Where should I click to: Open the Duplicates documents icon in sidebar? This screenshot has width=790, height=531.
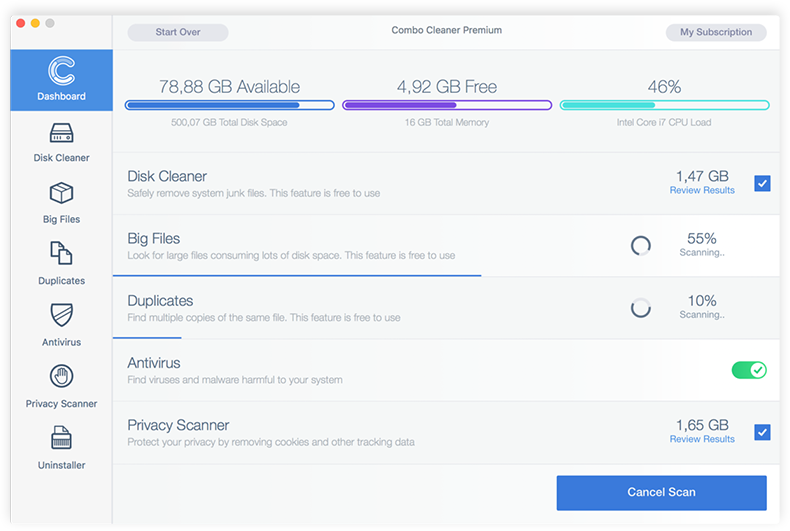(x=61, y=253)
